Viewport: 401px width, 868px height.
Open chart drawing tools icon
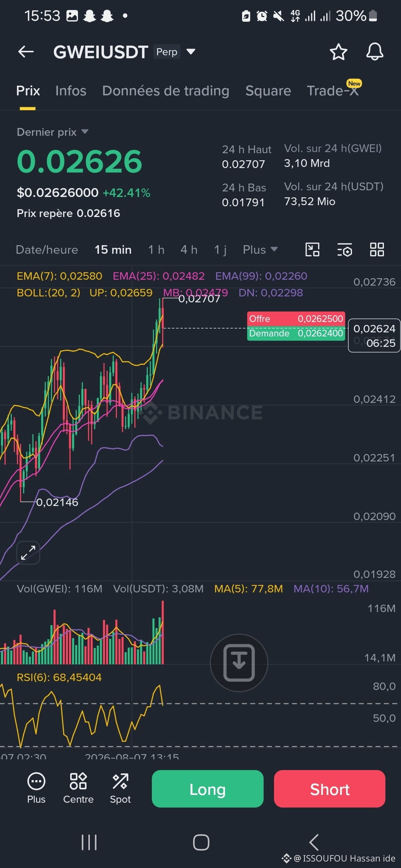(x=312, y=250)
